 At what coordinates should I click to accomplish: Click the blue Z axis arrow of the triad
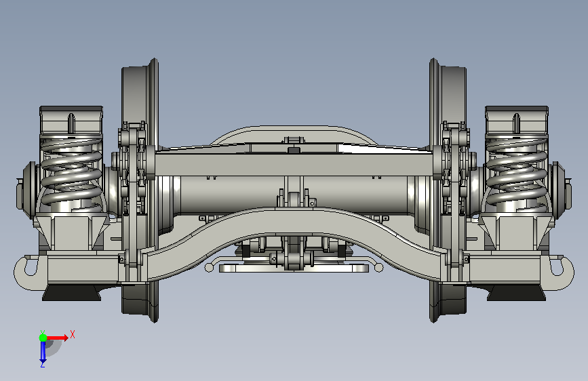pos(43,352)
